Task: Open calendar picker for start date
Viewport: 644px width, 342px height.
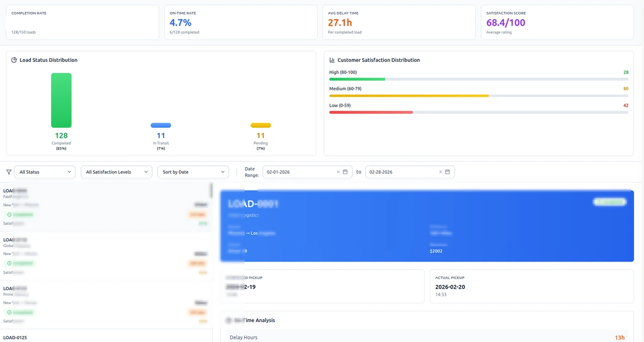Action: 345,172
